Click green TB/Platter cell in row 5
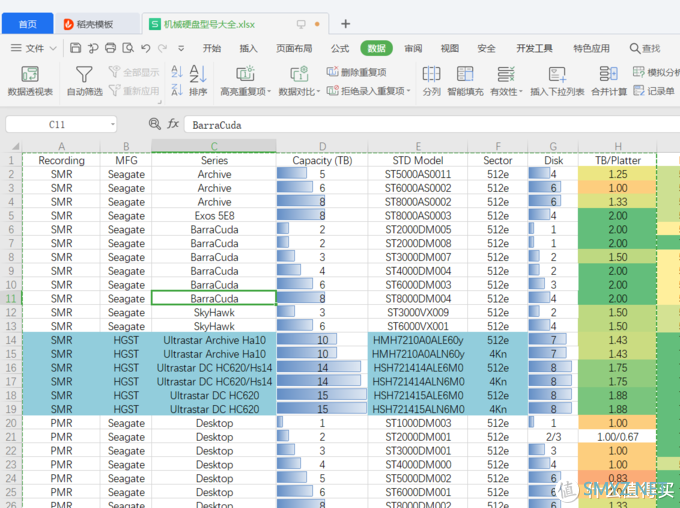 click(618, 216)
